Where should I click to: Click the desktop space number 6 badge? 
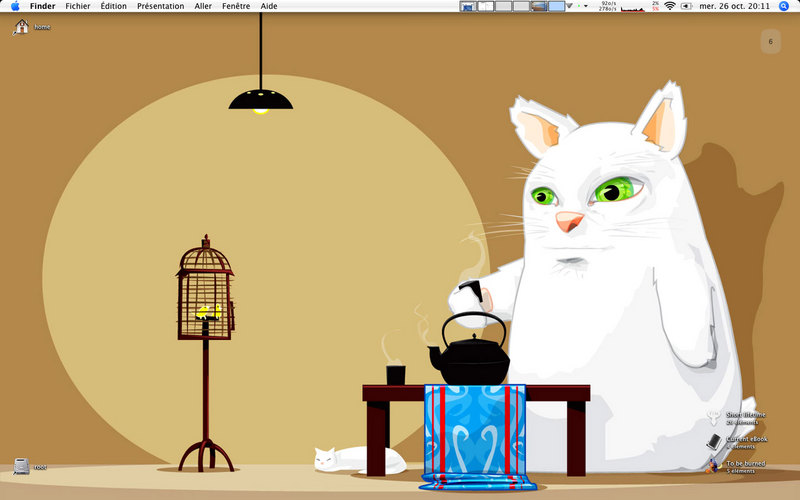770,41
